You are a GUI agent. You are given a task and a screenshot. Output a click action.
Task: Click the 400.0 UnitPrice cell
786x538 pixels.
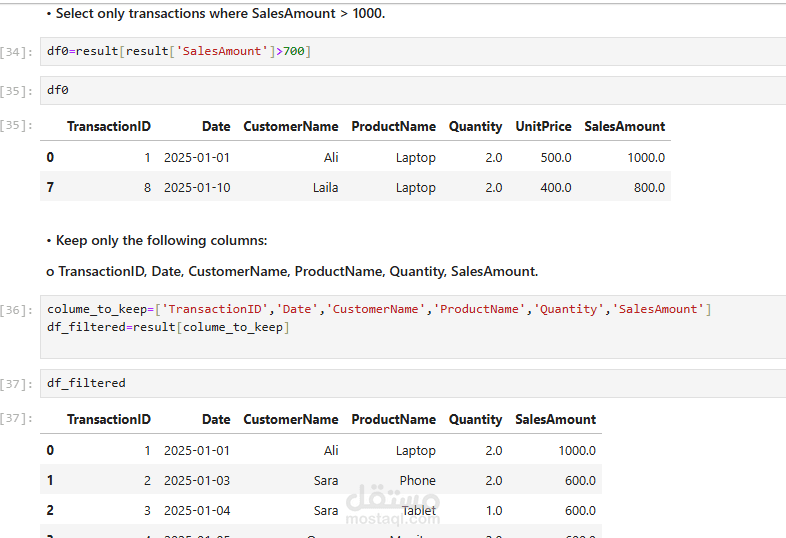556,188
